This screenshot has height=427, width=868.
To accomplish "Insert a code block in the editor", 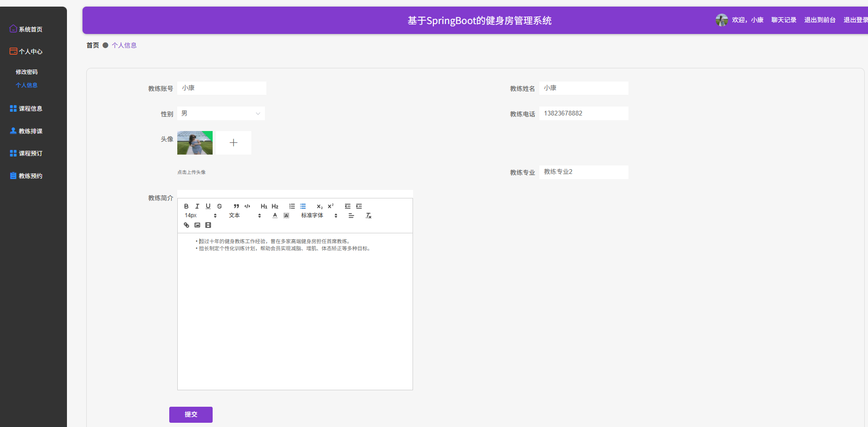I will [x=247, y=206].
